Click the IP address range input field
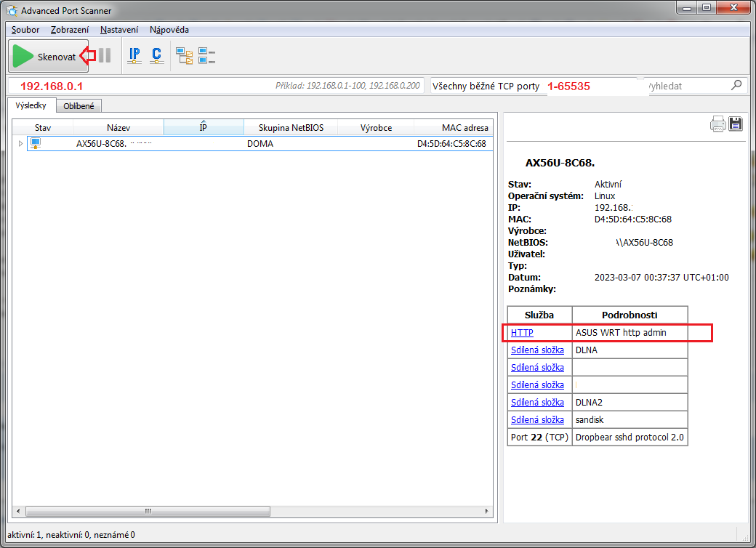756x548 pixels. 145,86
